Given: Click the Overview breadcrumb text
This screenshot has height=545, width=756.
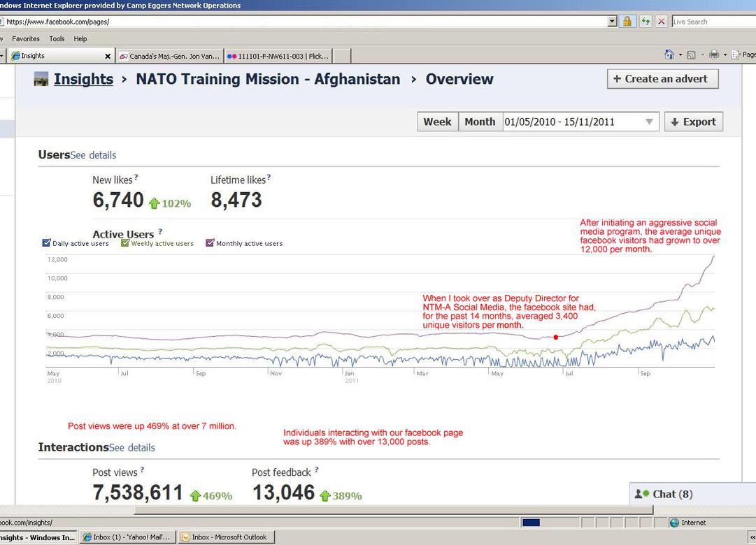Looking at the screenshot, I should [x=459, y=79].
